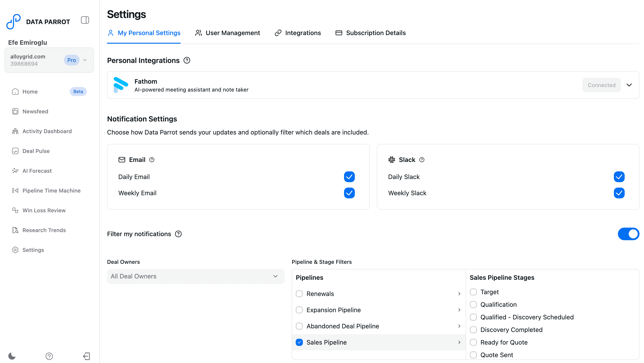The image size is (644, 363).
Task: Open the Subscription Details tab
Action: click(x=376, y=33)
